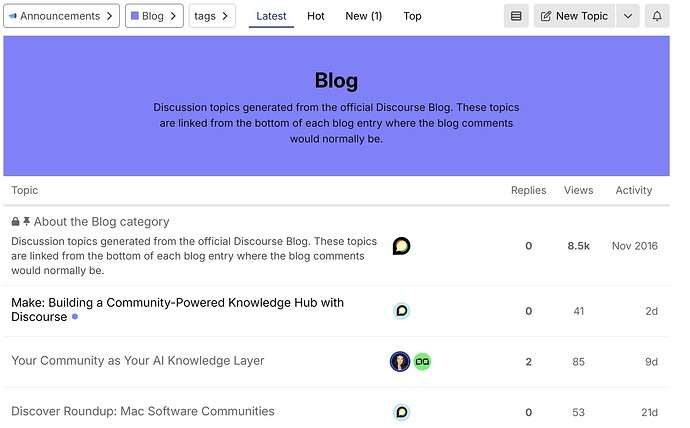Sort topics by Replies column
This screenshot has height=428, width=690.
click(x=529, y=190)
